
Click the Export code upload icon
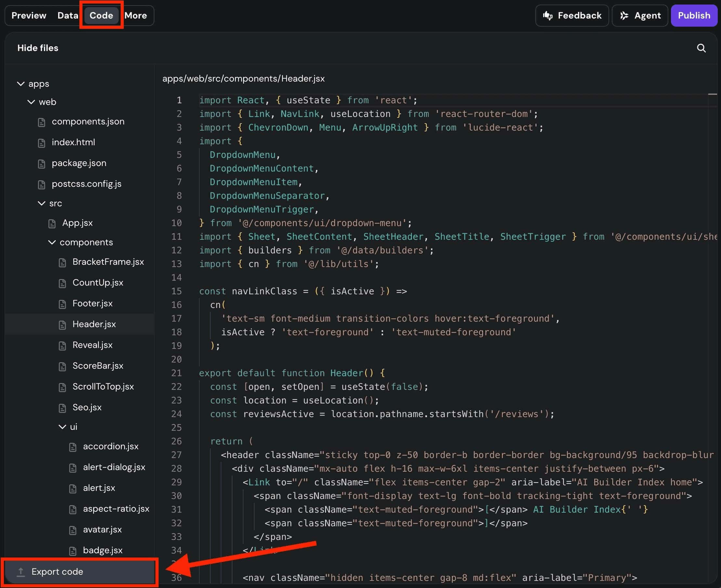(x=21, y=572)
